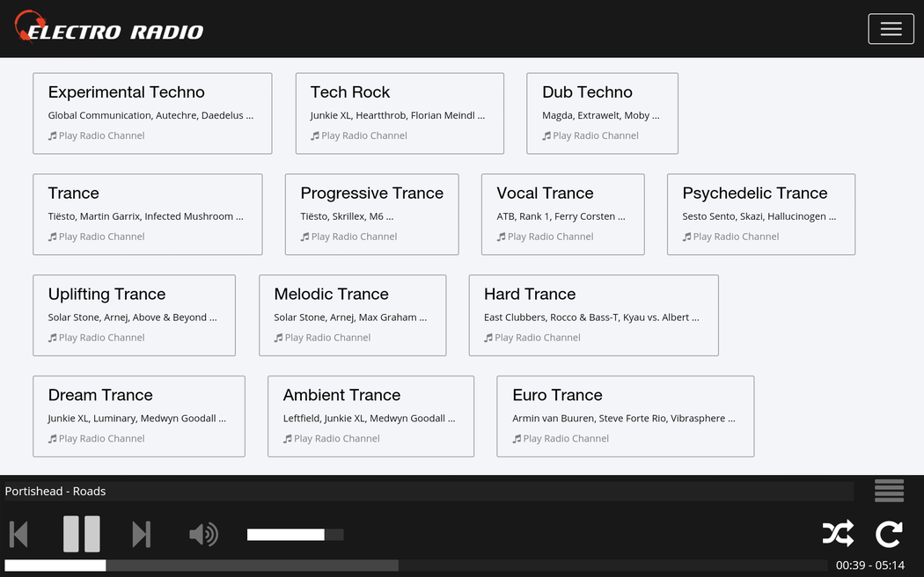
Task: Skip to the previous track
Action: tap(18, 534)
